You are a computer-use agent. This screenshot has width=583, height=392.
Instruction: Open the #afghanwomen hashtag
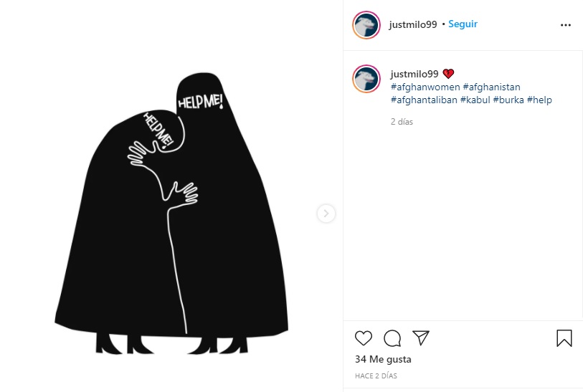tap(425, 87)
